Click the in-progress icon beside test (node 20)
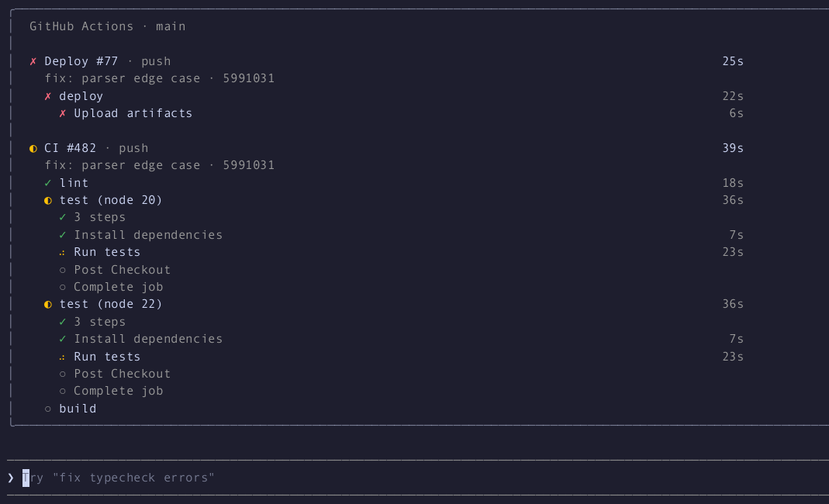 pyautogui.click(x=48, y=200)
